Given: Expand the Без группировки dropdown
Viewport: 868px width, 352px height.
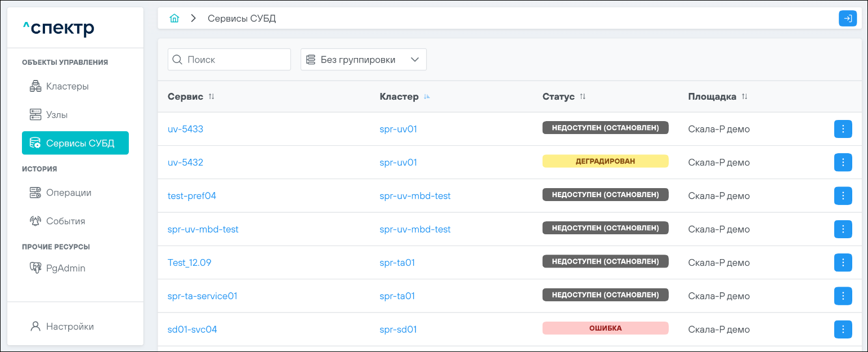Looking at the screenshot, I should pyautogui.click(x=364, y=60).
